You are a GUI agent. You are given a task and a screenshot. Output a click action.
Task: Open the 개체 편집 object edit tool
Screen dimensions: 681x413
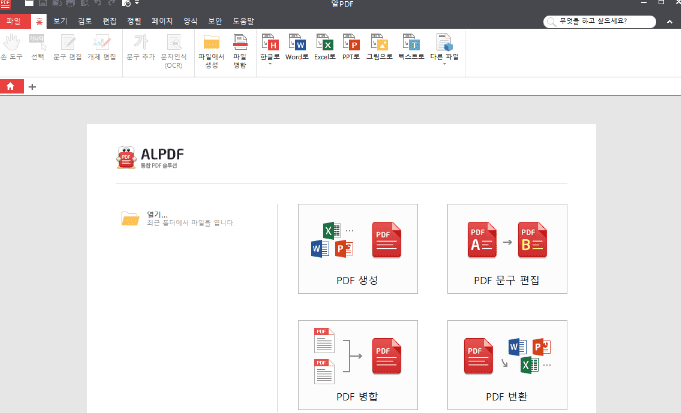pos(102,47)
